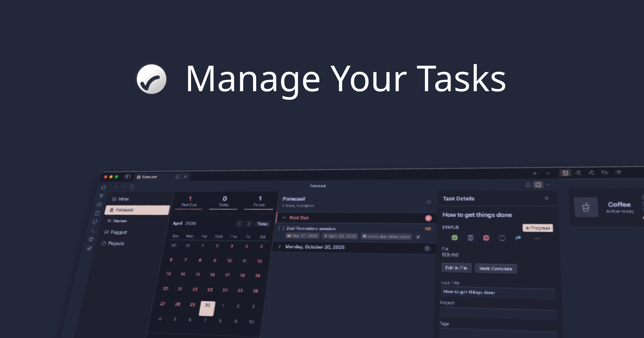Click the list options icon in Forecast header
644x338 pixels.
point(429,202)
